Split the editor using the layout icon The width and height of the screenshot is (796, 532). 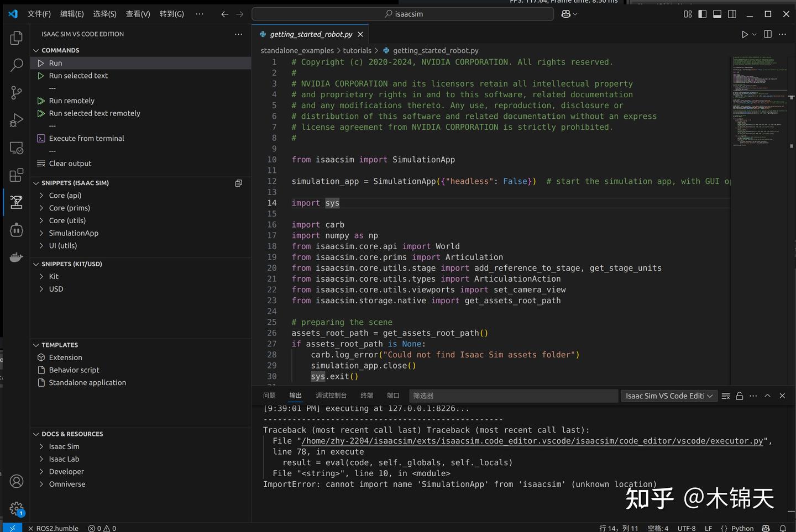[767, 34]
